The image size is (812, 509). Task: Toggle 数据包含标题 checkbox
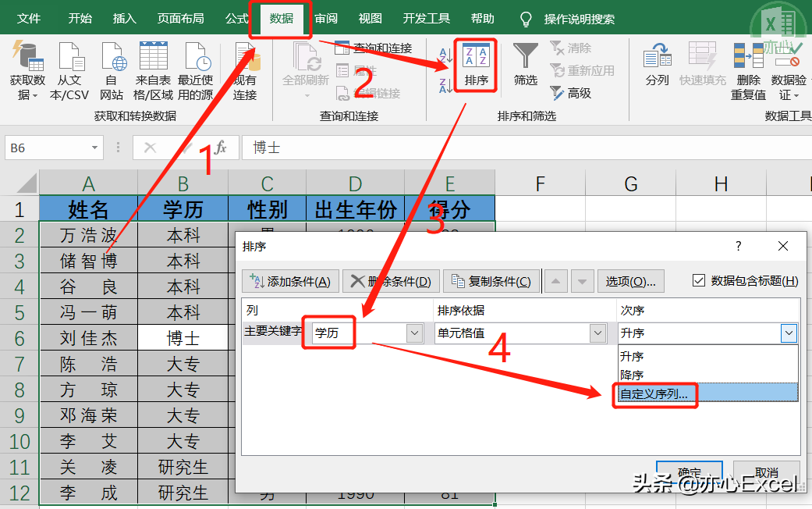coord(699,281)
